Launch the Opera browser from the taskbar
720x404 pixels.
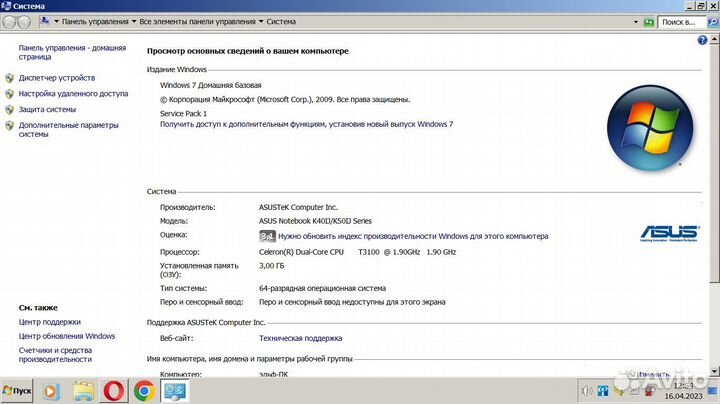[x=113, y=392]
